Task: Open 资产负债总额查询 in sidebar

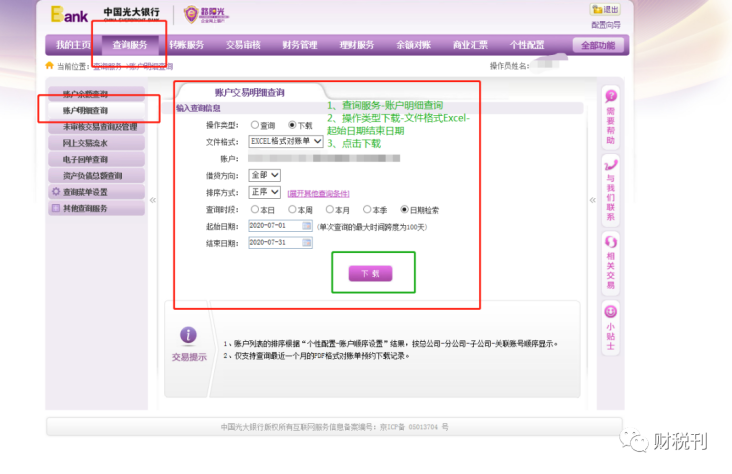Action: (97, 176)
